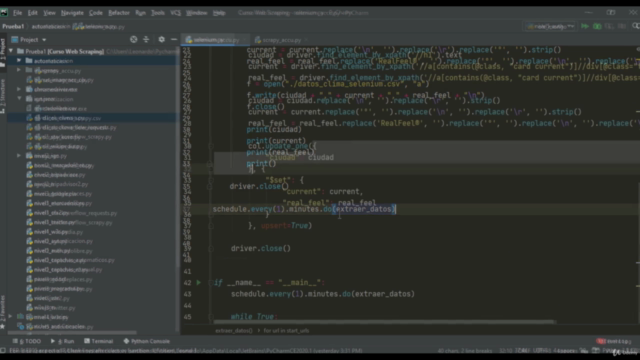The width and height of the screenshot is (640, 360).
Task: Toggle code fold marker at line 45
Action: (211, 316)
